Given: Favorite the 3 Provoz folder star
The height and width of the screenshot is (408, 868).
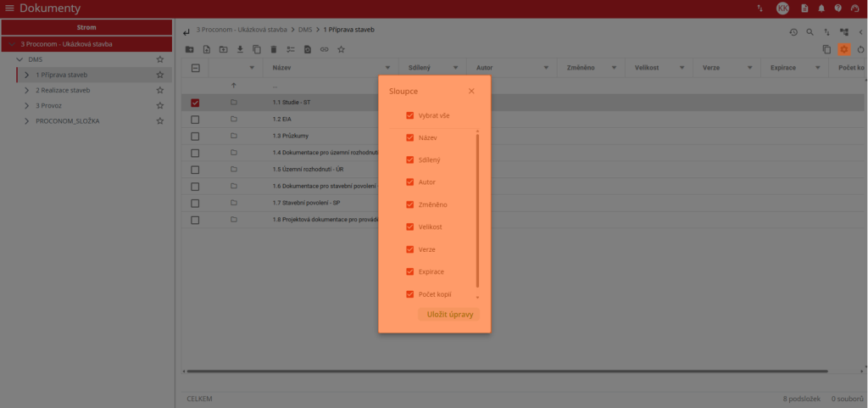Looking at the screenshot, I should [159, 106].
